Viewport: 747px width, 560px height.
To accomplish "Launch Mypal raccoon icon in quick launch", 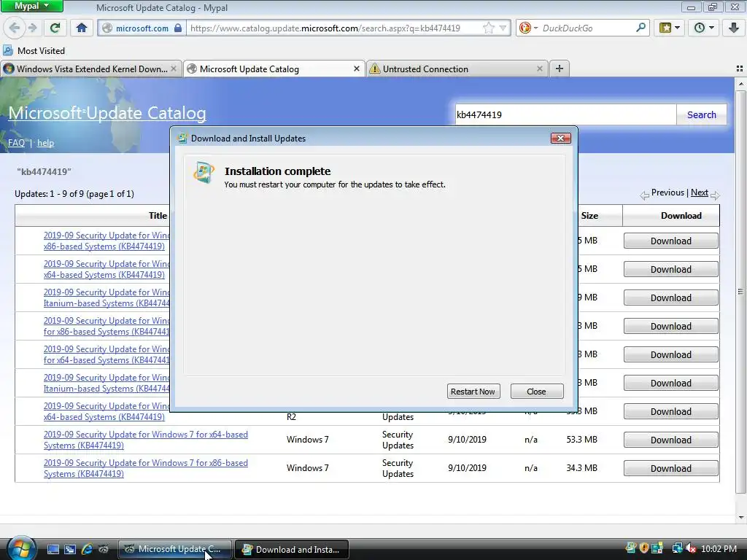I will 103,549.
